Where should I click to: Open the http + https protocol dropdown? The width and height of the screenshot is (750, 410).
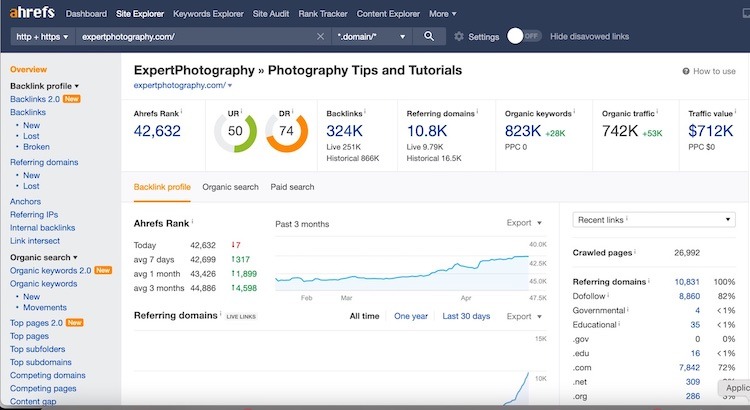pyautogui.click(x=42, y=36)
